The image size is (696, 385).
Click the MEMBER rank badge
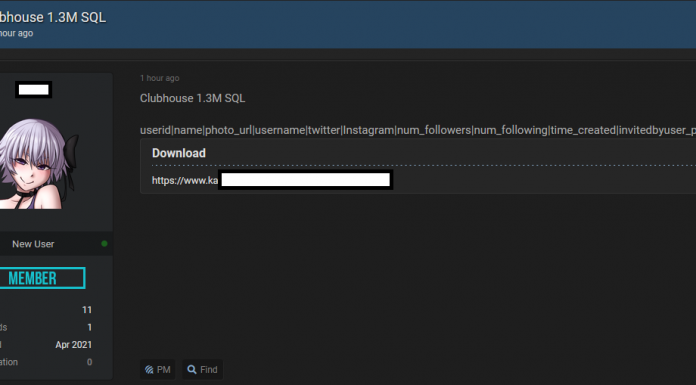point(42,278)
